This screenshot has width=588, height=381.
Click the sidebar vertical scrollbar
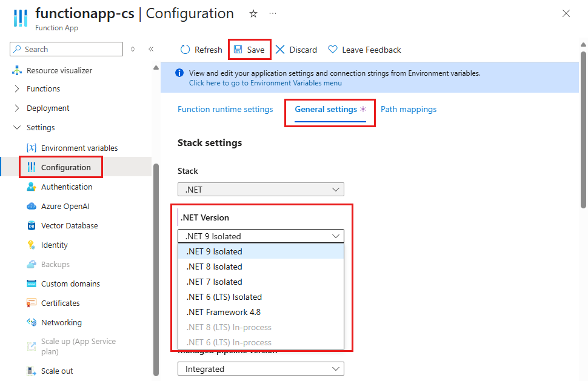156,270
